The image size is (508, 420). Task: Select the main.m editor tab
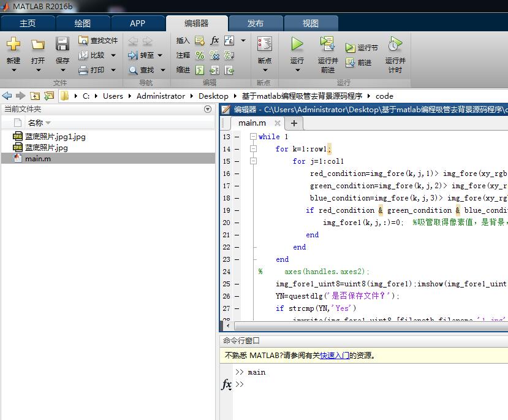pyautogui.click(x=252, y=123)
